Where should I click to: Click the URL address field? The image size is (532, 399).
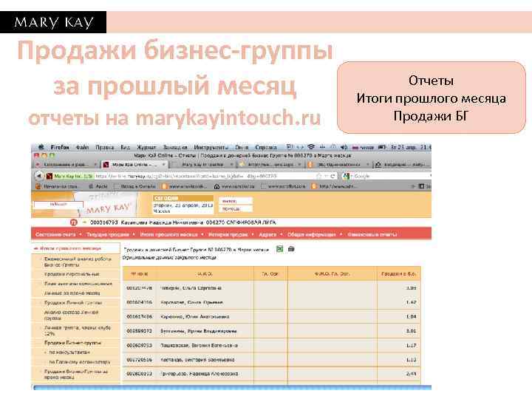pyautogui.click(x=205, y=176)
